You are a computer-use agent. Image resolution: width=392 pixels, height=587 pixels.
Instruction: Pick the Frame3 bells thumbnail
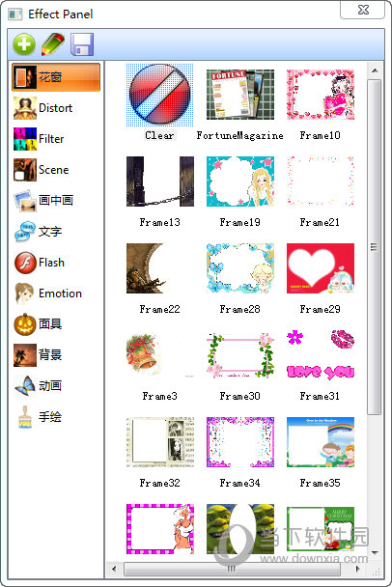[x=160, y=355]
